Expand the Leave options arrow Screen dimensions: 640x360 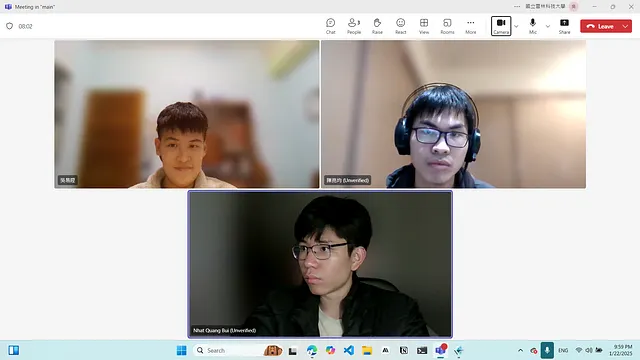pos(626,26)
